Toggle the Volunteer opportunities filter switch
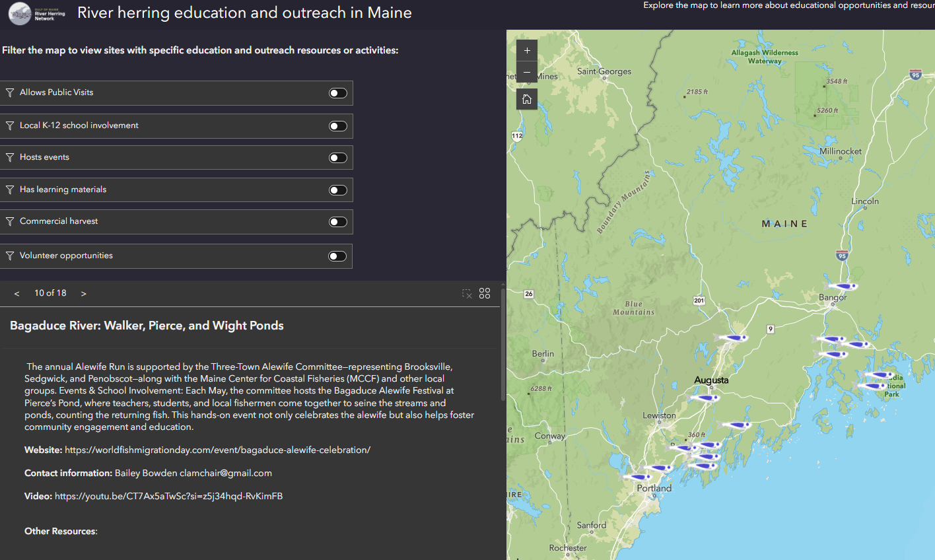Image resolution: width=935 pixels, height=560 pixels. (x=337, y=256)
